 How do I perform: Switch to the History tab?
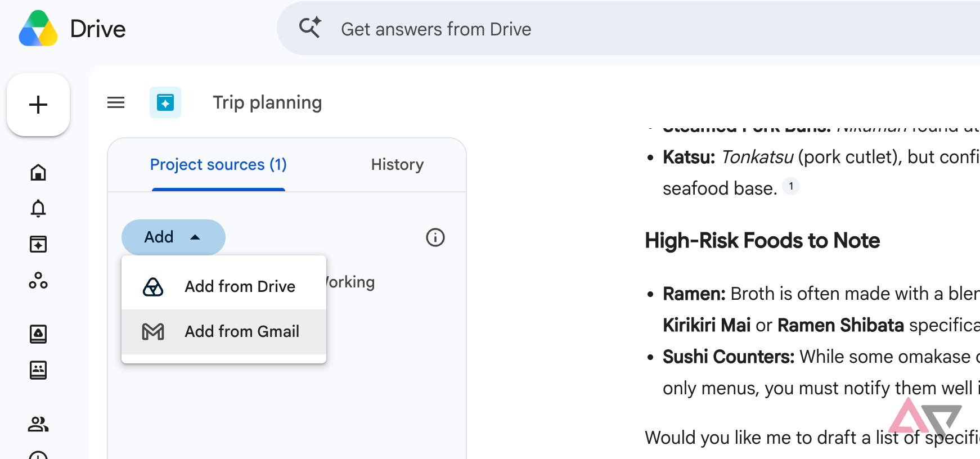click(397, 164)
